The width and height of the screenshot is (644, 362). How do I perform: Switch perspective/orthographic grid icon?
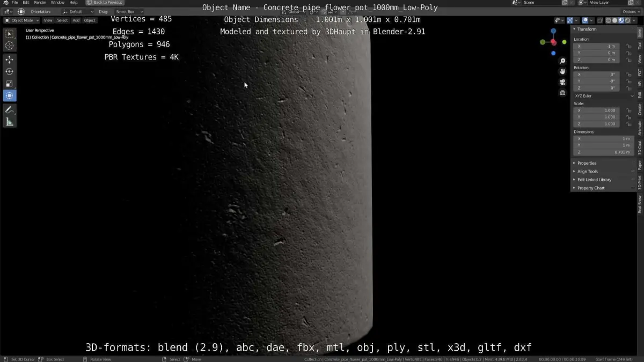click(x=562, y=92)
